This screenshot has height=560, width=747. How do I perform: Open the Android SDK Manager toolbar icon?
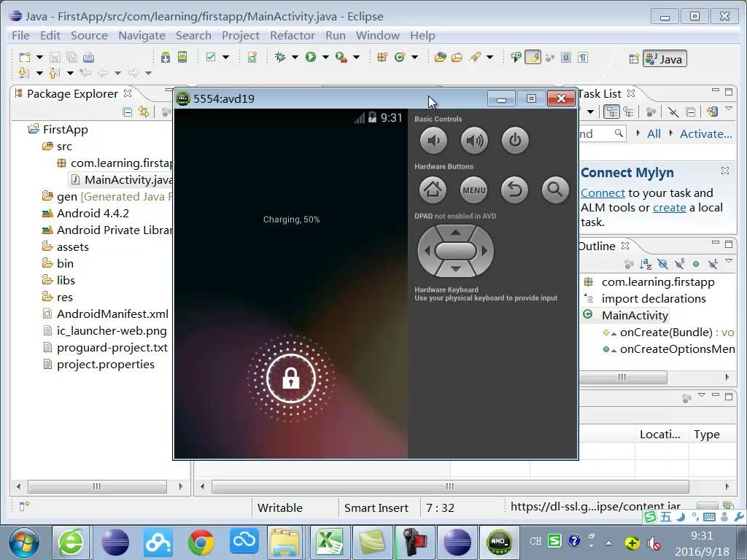[x=166, y=58]
